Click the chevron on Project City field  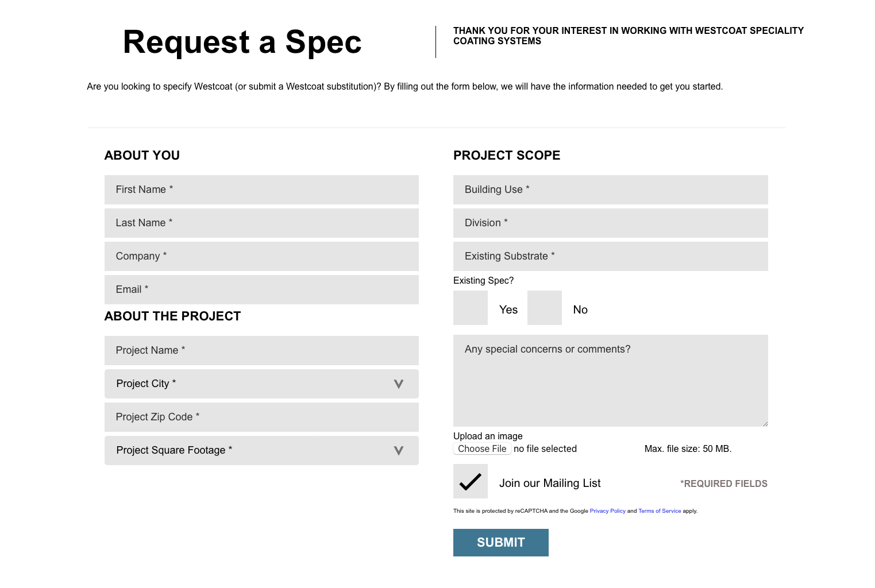pyautogui.click(x=398, y=384)
